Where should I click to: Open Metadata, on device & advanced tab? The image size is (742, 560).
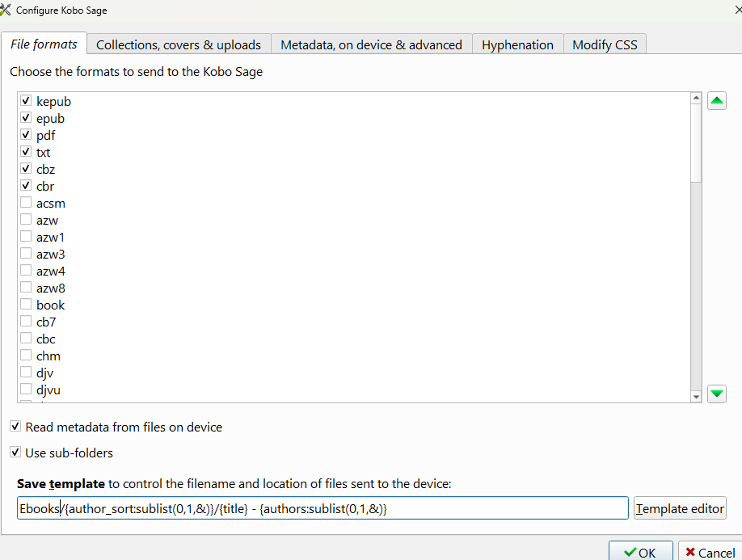[371, 45]
